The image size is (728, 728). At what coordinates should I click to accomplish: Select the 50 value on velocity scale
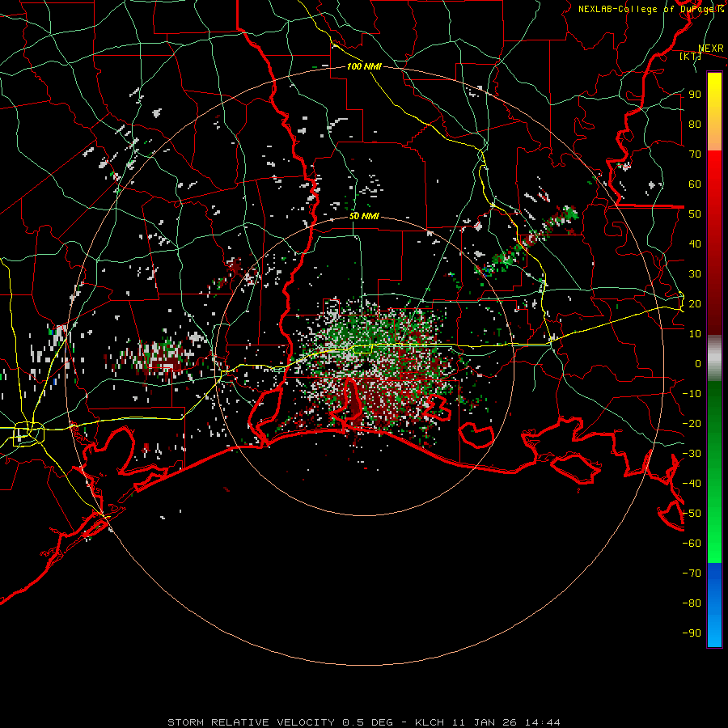coord(695,214)
